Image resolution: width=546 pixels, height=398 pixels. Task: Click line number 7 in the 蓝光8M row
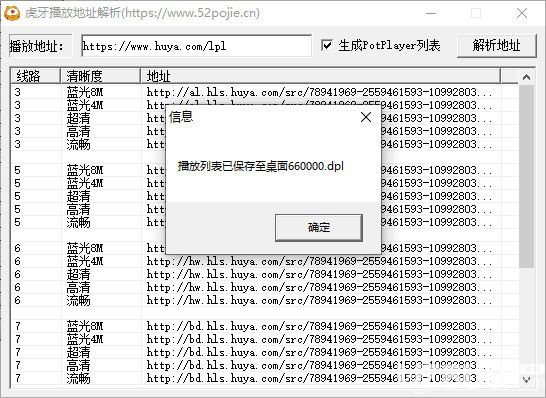point(18,327)
